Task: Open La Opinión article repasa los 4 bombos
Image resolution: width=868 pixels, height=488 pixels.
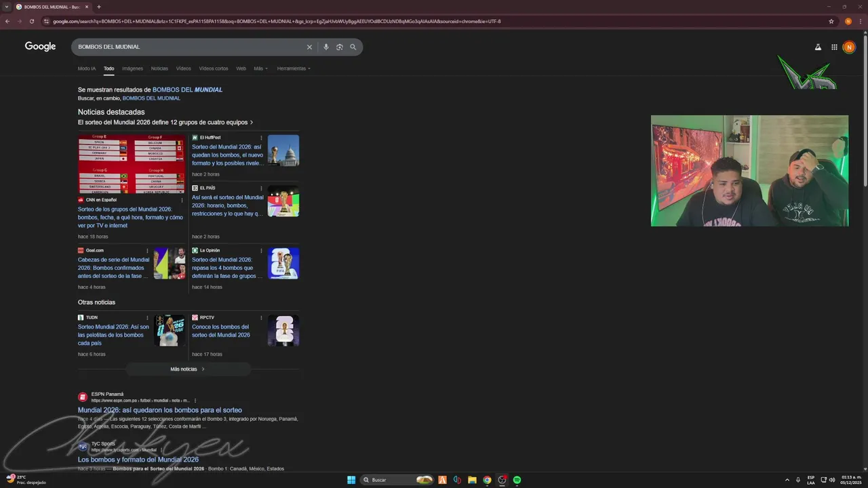Action: (x=226, y=268)
